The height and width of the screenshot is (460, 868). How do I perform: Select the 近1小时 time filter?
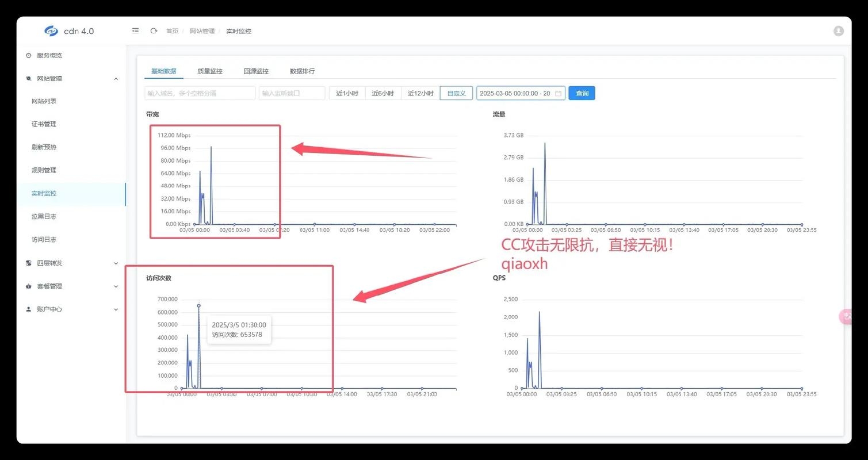click(x=346, y=93)
